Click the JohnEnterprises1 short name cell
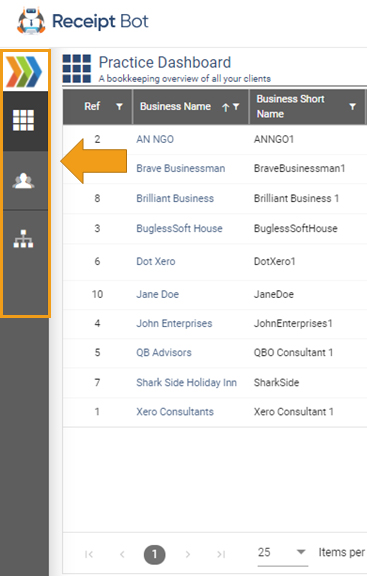Screen dimensions: 367x576 (293, 323)
